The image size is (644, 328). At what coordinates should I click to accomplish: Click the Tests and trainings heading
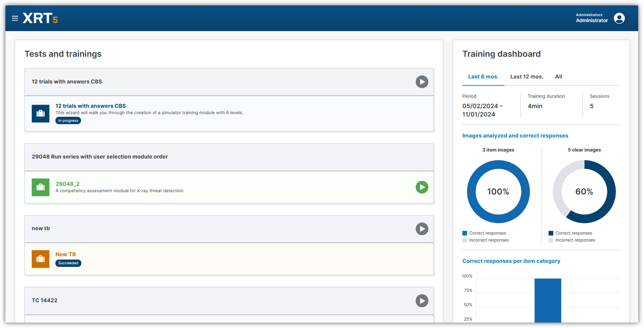point(63,54)
